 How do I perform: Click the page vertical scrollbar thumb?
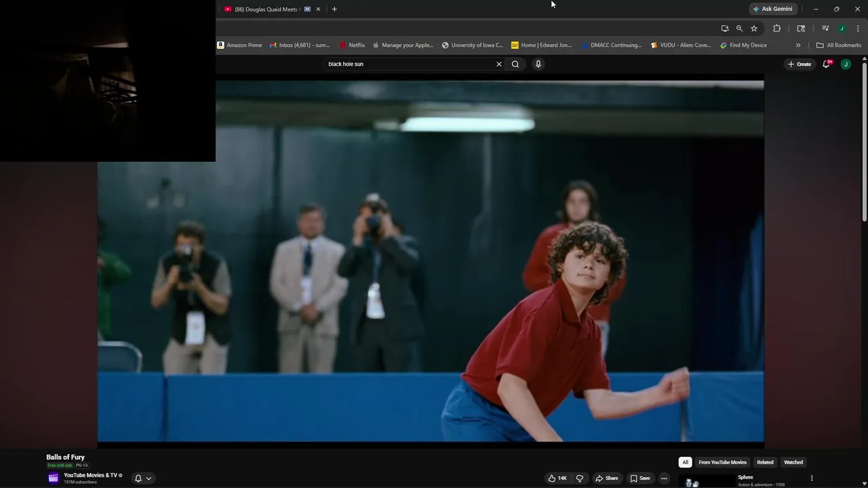pos(865,142)
